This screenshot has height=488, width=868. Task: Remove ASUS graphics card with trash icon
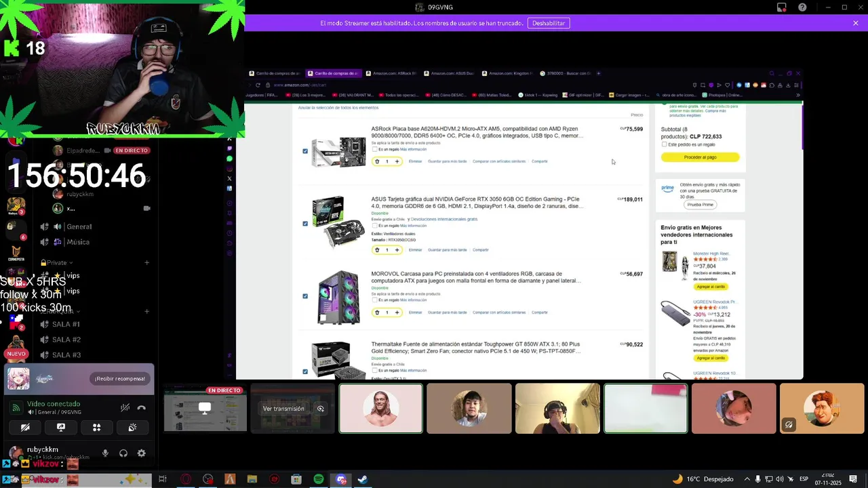click(377, 250)
